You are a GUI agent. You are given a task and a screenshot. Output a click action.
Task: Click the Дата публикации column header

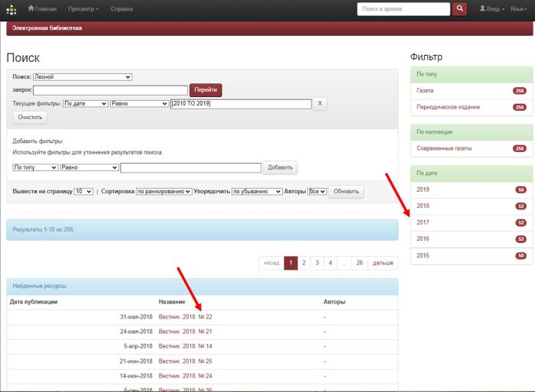[x=34, y=302]
